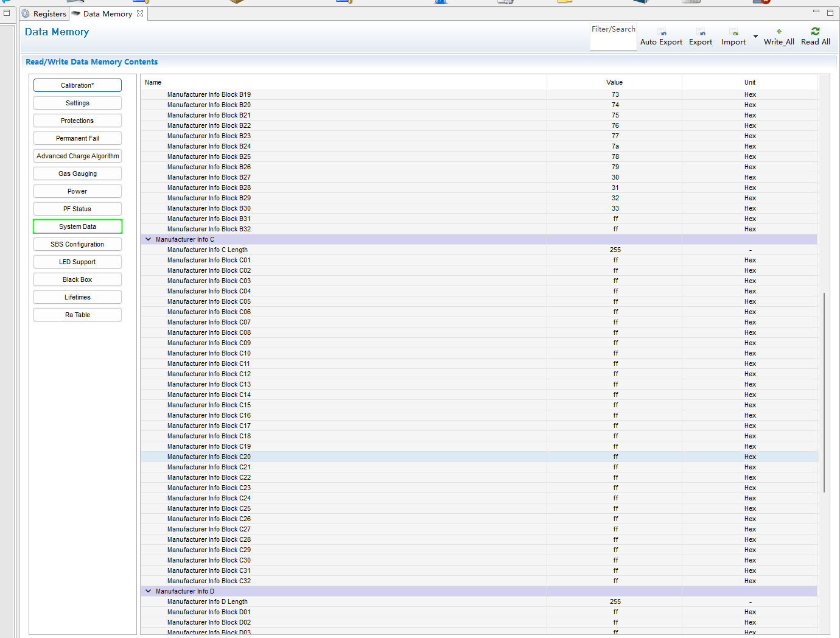This screenshot has width=840, height=638.
Task: Select the Manufacturer Info Block B19 row
Action: pyautogui.click(x=479, y=94)
